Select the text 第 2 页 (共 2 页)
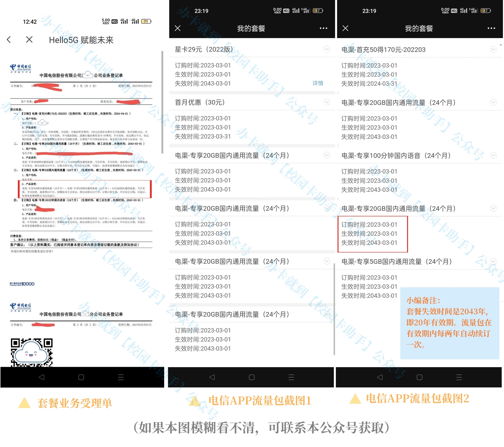 85,325
